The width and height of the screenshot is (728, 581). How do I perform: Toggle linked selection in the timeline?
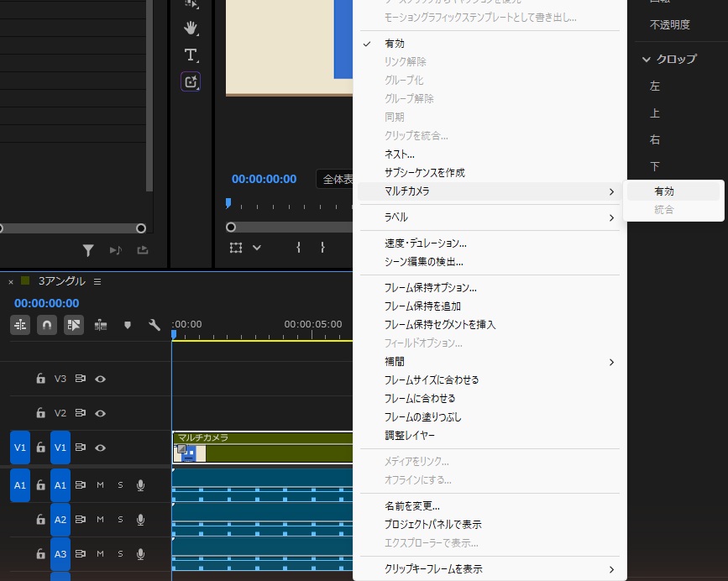click(x=74, y=325)
